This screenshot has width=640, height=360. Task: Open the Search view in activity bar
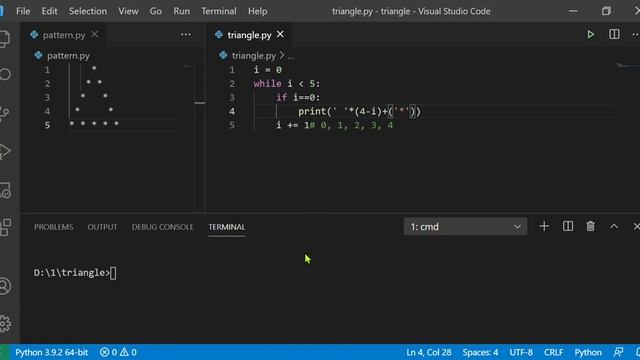point(4,74)
